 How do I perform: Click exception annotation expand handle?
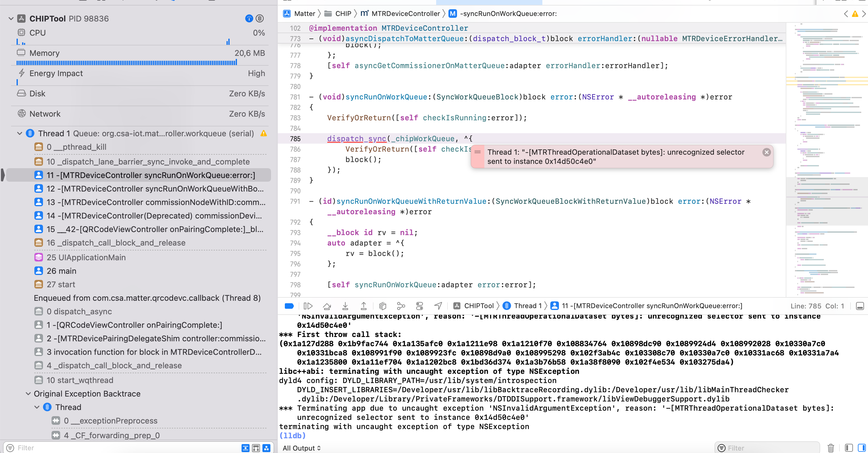pyautogui.click(x=478, y=152)
